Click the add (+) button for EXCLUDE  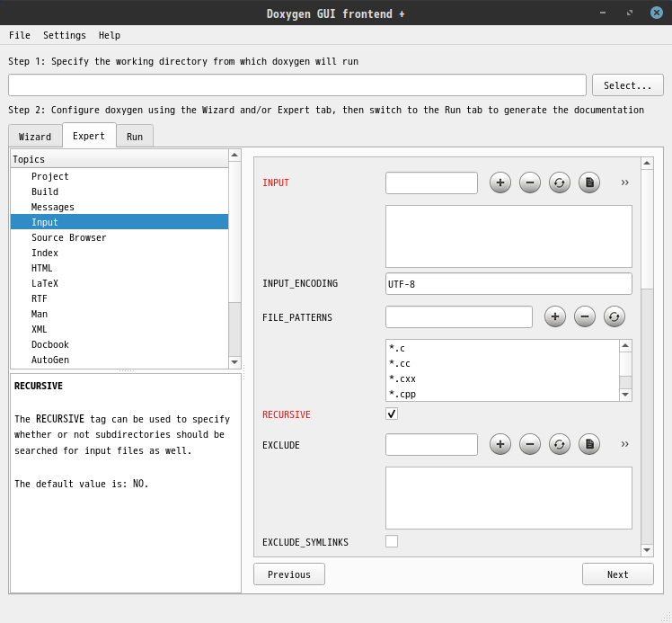[500, 444]
